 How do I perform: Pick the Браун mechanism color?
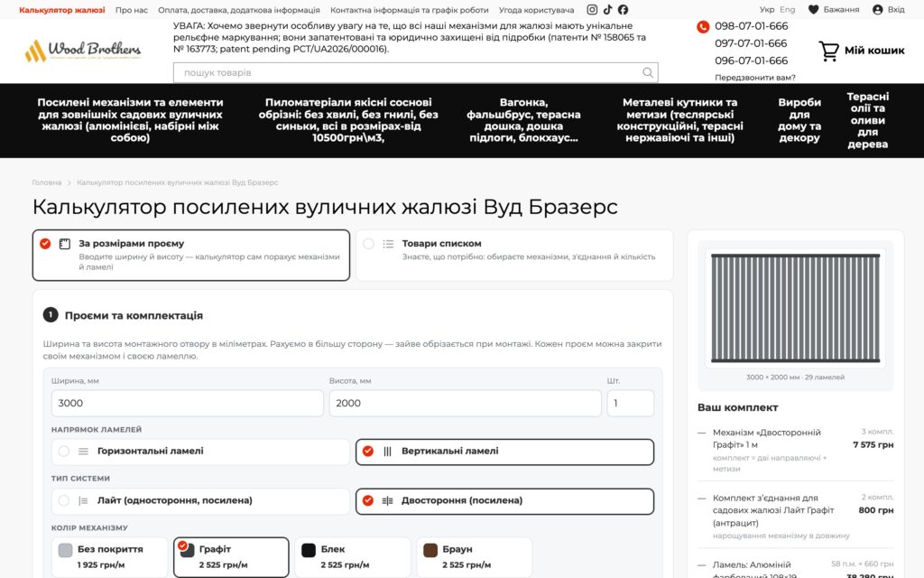pos(475,556)
